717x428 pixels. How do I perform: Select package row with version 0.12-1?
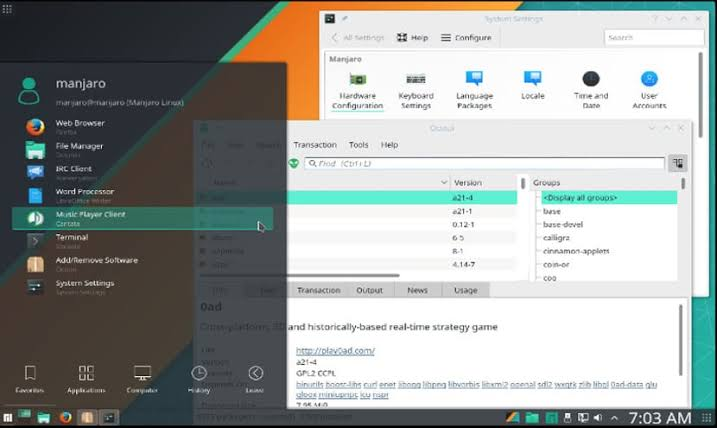pyautogui.click(x=358, y=225)
